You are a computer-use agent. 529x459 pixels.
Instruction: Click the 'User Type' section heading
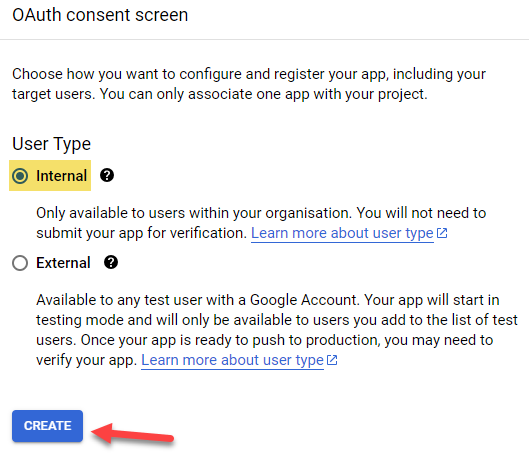[51, 144]
